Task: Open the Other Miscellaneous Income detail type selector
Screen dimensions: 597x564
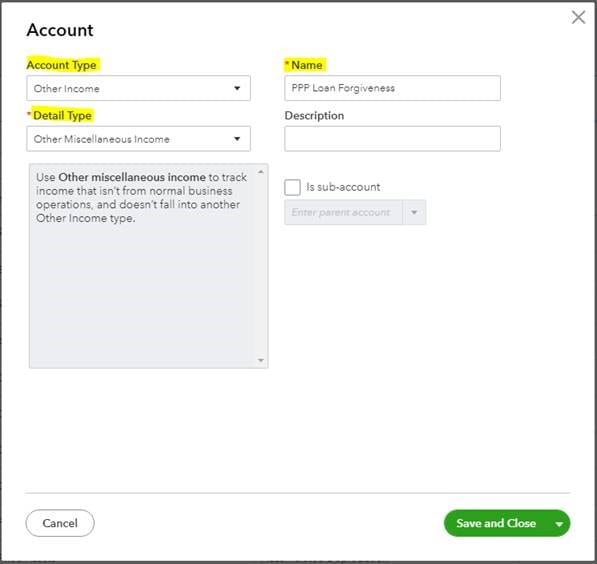Action: (139, 139)
